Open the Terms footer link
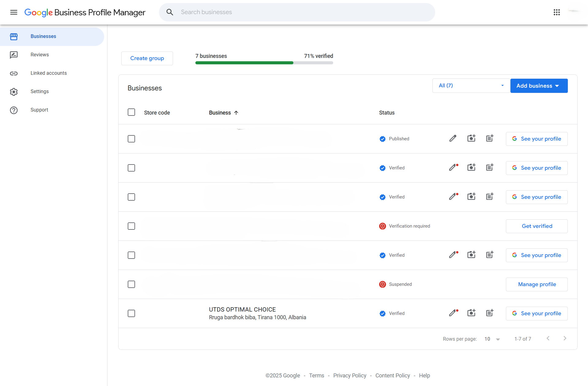The image size is (588, 386). pos(316,376)
